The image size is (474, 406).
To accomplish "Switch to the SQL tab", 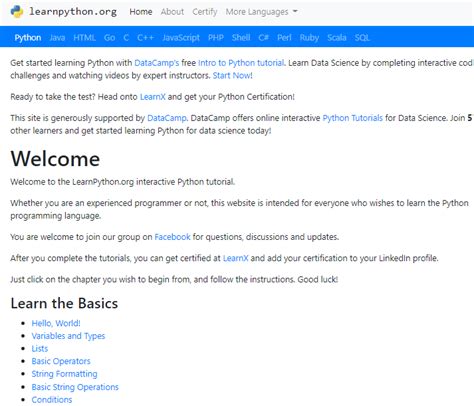I will [362, 38].
